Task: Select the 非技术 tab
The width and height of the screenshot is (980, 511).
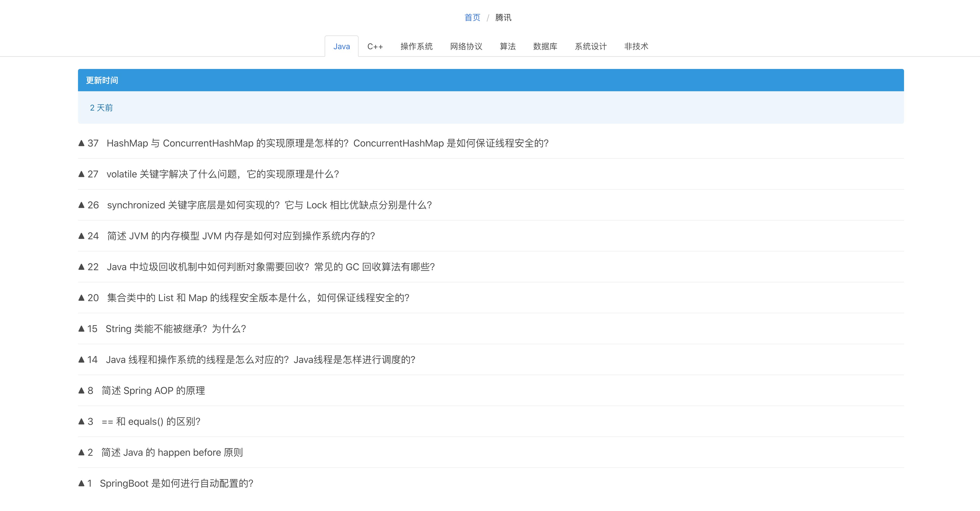Action: [x=636, y=46]
